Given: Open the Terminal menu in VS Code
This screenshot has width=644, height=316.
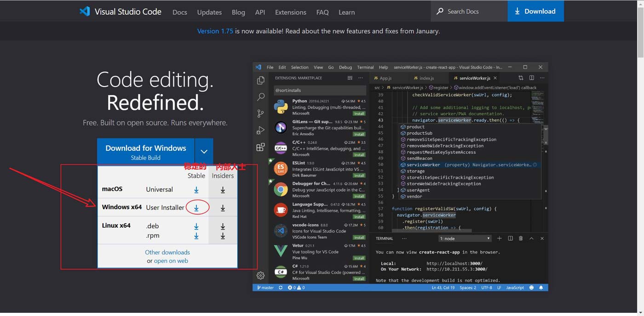Looking at the screenshot, I should click(365, 67).
